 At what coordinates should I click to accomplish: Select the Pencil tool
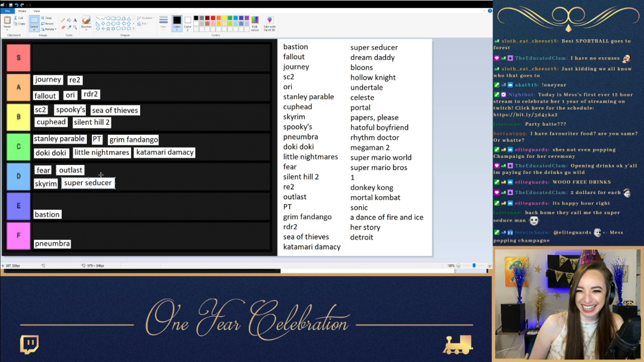click(63, 20)
